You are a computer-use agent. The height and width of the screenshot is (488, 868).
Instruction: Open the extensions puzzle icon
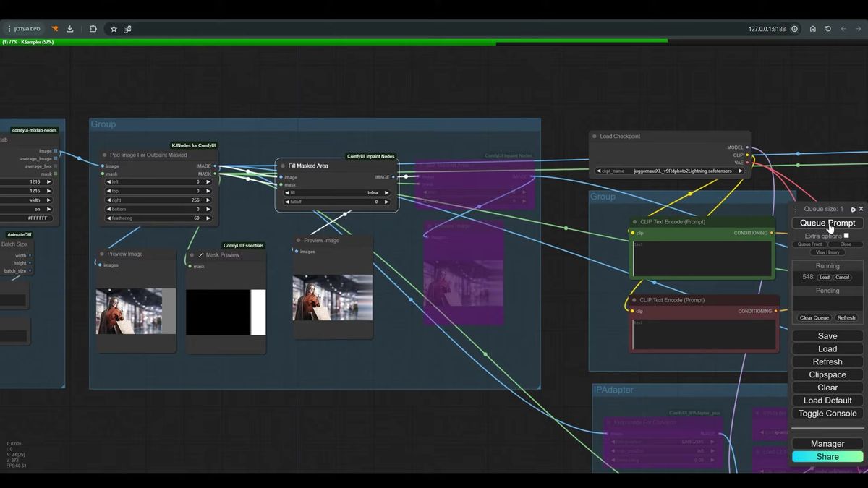coord(93,29)
